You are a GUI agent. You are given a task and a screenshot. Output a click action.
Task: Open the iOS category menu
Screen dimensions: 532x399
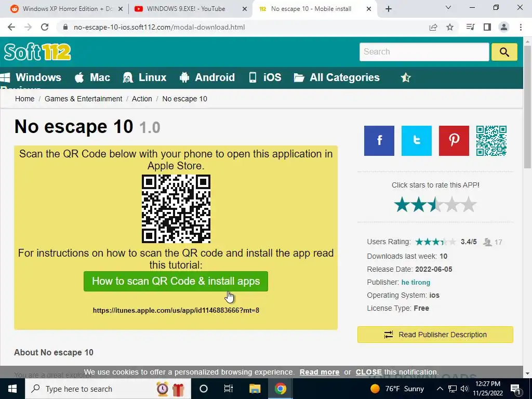(265, 77)
